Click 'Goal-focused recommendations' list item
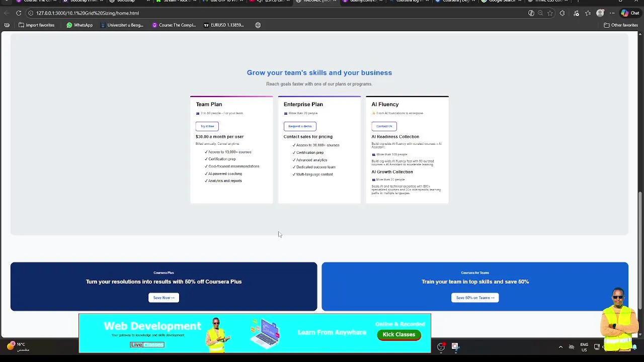The height and width of the screenshot is (362, 644). 232,166
